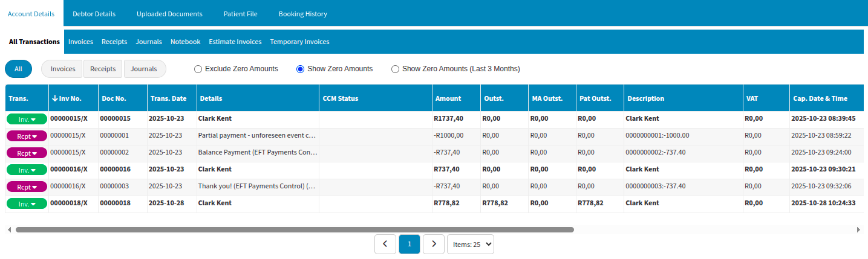The image size is (868, 259).
Task: Click the 2025-10-28 transaction date cell
Action: 172,203
